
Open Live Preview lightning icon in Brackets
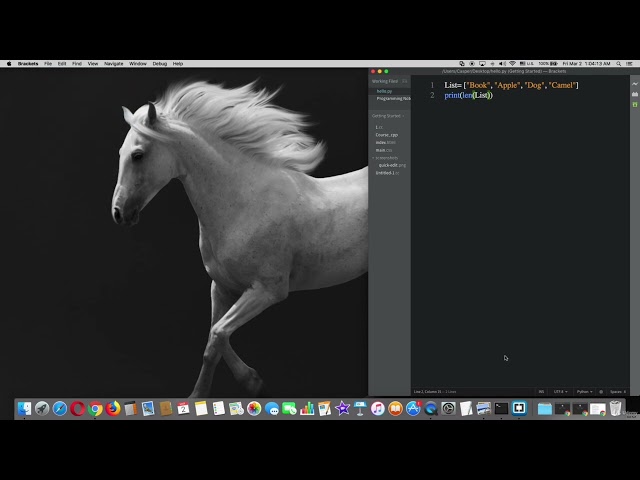click(x=635, y=84)
